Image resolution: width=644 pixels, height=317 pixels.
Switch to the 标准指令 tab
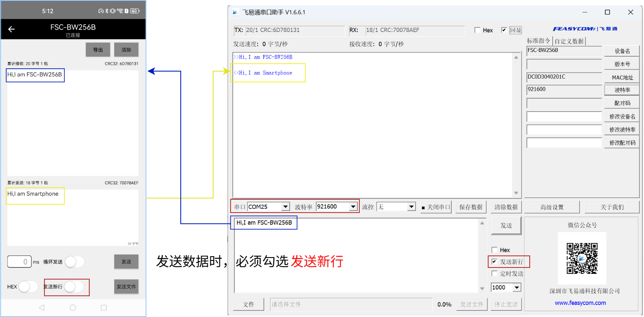[x=539, y=41]
